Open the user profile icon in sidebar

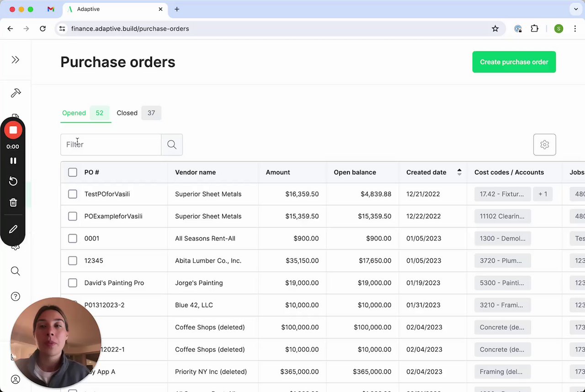[16, 380]
